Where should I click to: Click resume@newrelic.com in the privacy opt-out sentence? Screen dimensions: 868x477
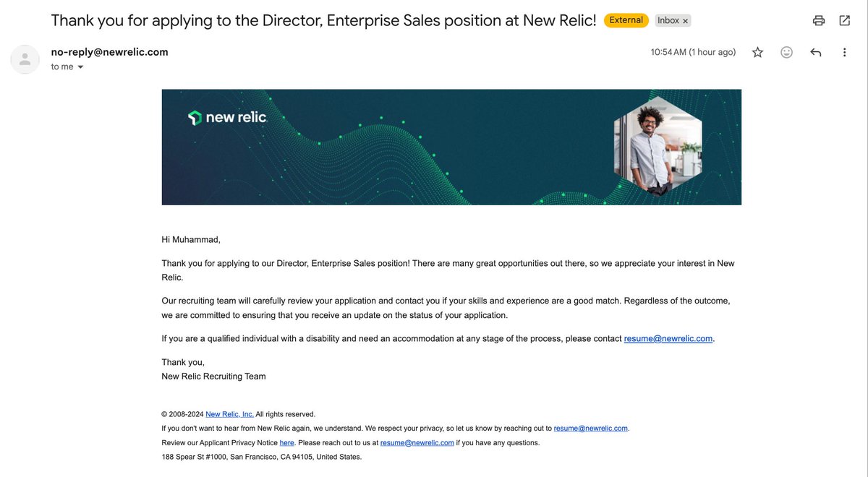coord(591,428)
